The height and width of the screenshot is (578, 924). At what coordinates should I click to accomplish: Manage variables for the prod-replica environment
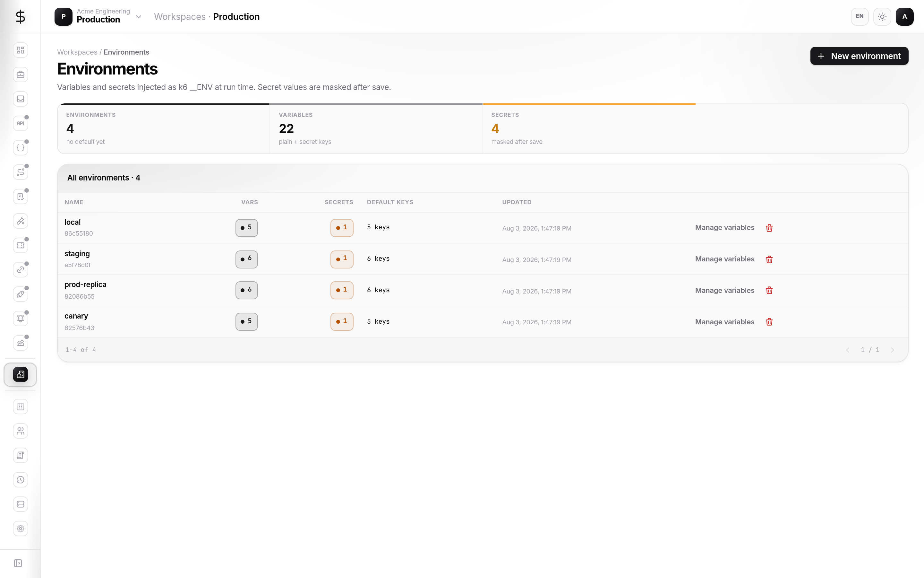(724, 290)
